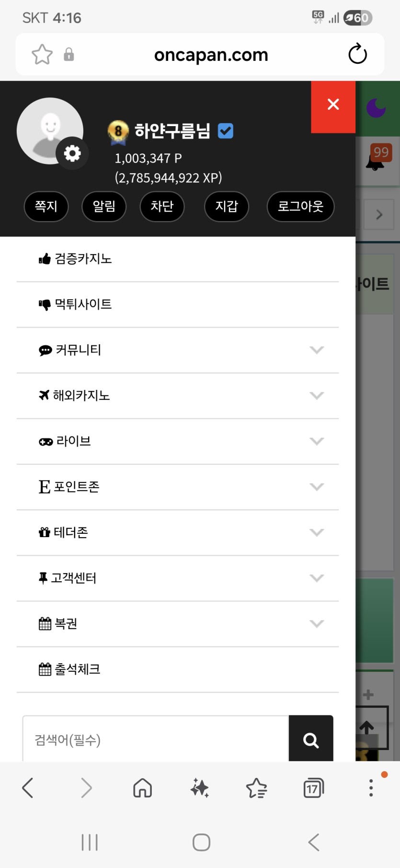
Task: Tap the 로그아웃 button
Action: click(300, 206)
